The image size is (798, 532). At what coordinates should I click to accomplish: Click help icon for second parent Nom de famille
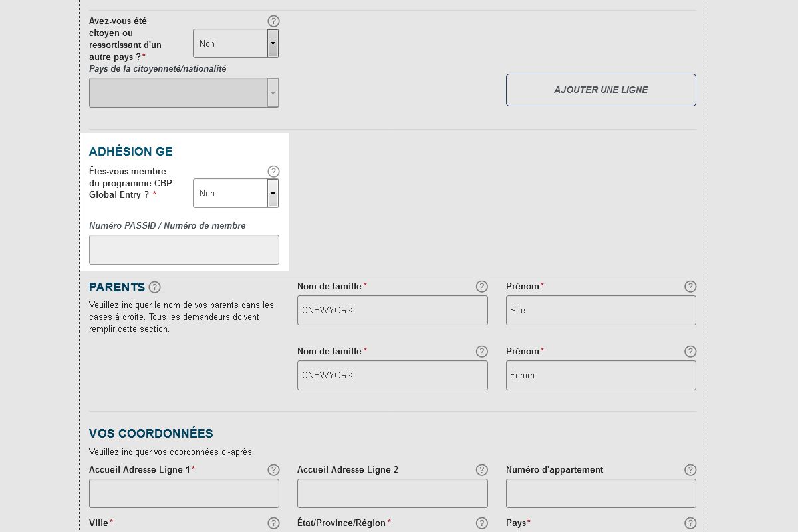[482, 352]
